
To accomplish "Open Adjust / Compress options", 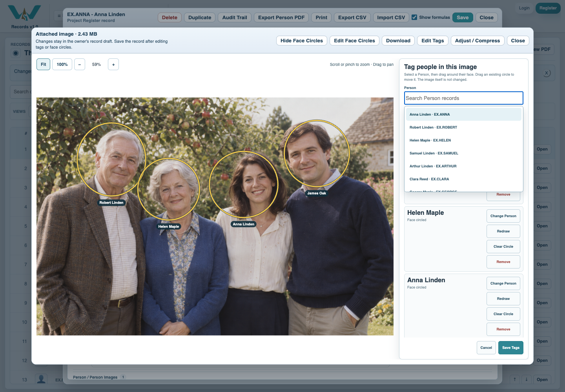I will [x=478, y=41].
